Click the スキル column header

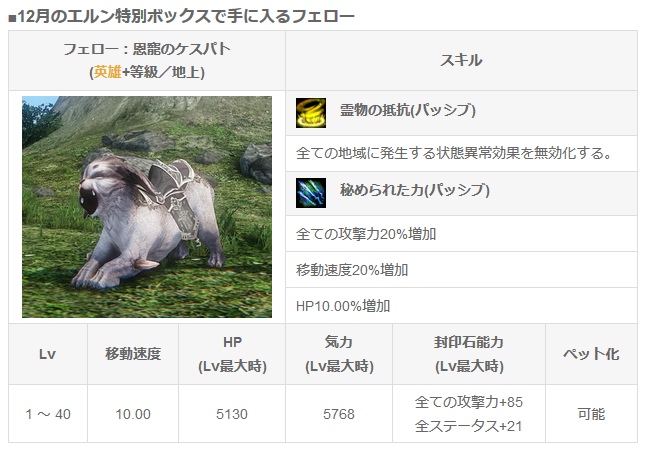462,60
